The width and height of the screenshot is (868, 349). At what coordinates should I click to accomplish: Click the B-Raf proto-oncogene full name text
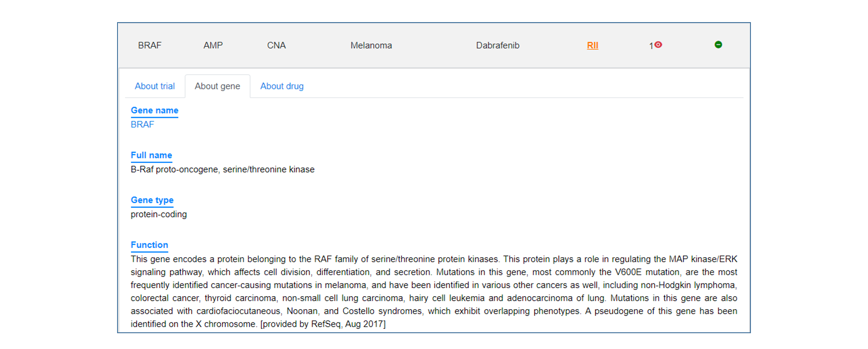pyautogui.click(x=222, y=169)
